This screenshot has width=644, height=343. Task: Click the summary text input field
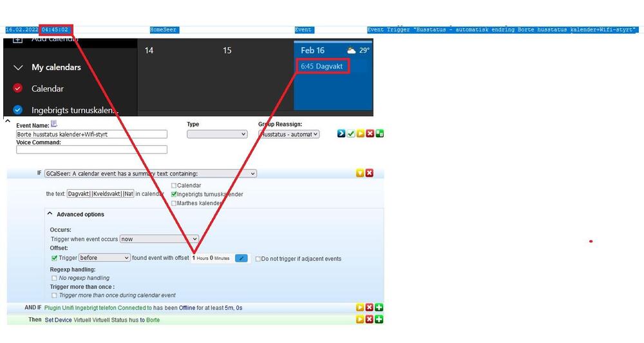(x=100, y=193)
